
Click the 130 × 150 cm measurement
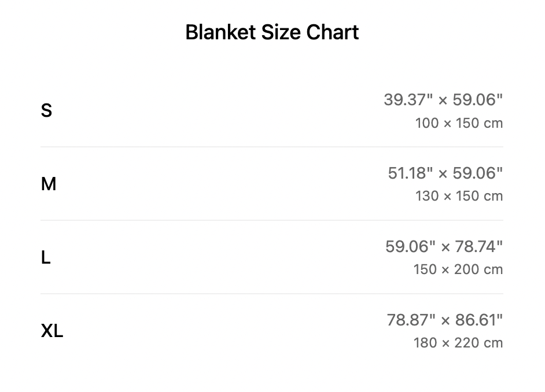[x=459, y=196]
